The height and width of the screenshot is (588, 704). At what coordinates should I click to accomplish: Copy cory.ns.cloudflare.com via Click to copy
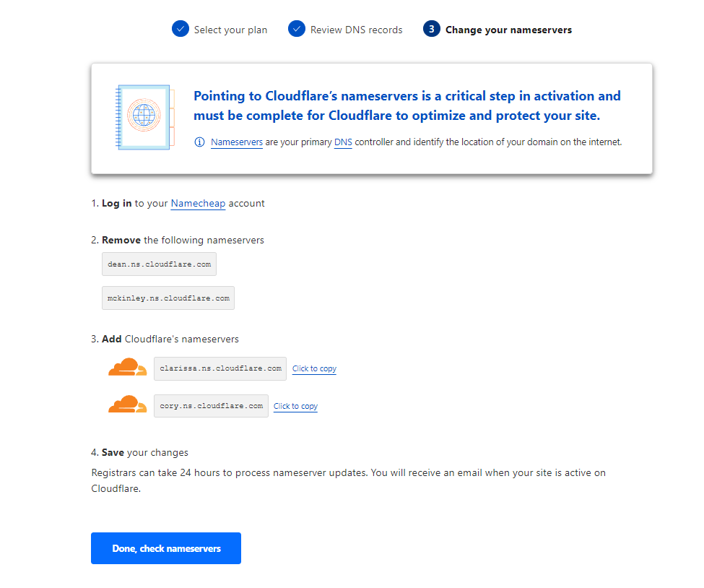(295, 406)
